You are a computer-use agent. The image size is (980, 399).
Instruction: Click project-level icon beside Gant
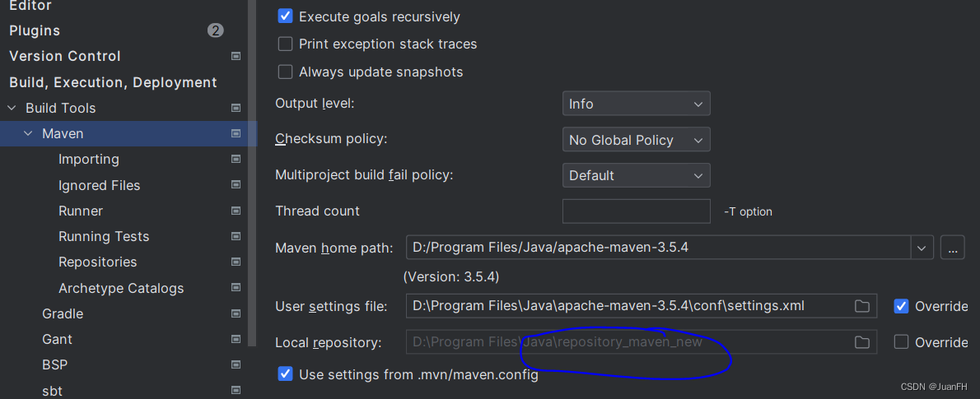tap(236, 339)
